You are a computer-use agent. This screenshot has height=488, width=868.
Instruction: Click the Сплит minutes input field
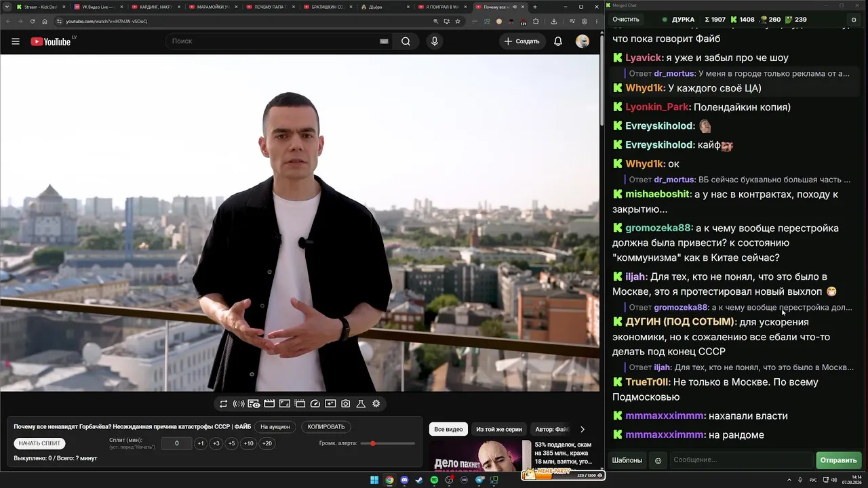[x=177, y=443]
